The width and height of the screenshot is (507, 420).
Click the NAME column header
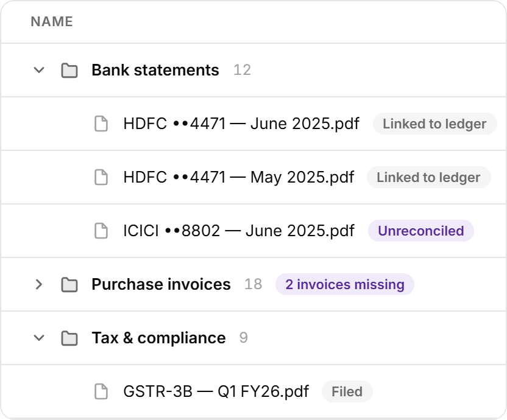click(52, 22)
